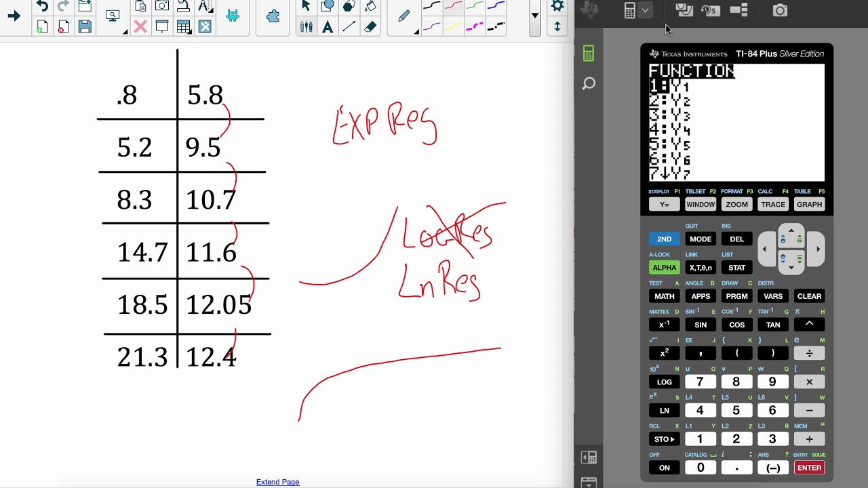Open the puzzle piece add-on
This screenshot has height=488, width=868.
tap(273, 16)
